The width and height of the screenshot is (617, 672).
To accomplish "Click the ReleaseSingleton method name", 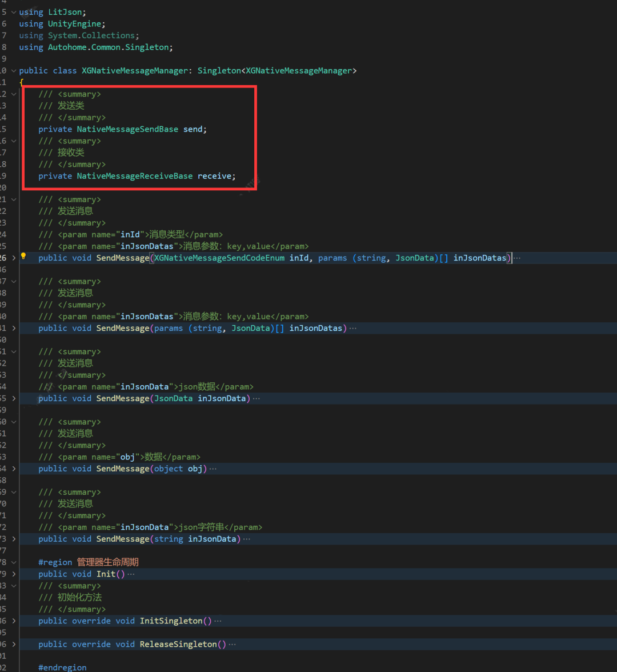I will pyautogui.click(x=178, y=645).
